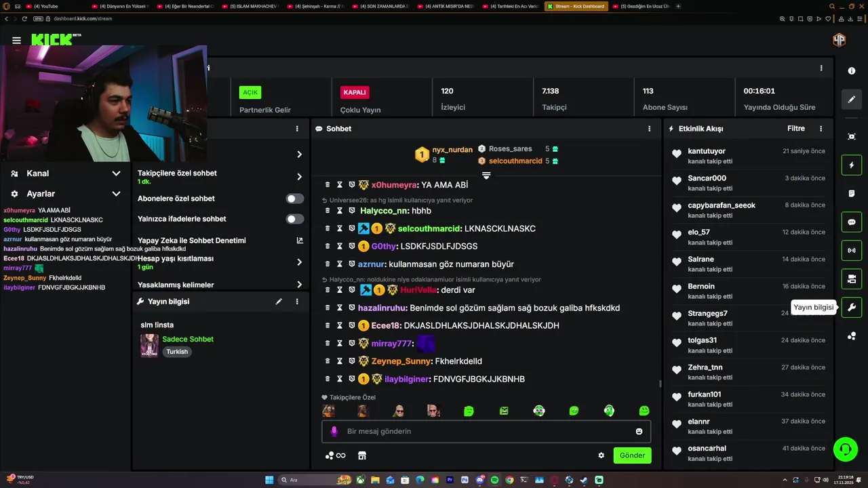
Task: Expand the top chevron row in chat settings panel
Action: 300,155
